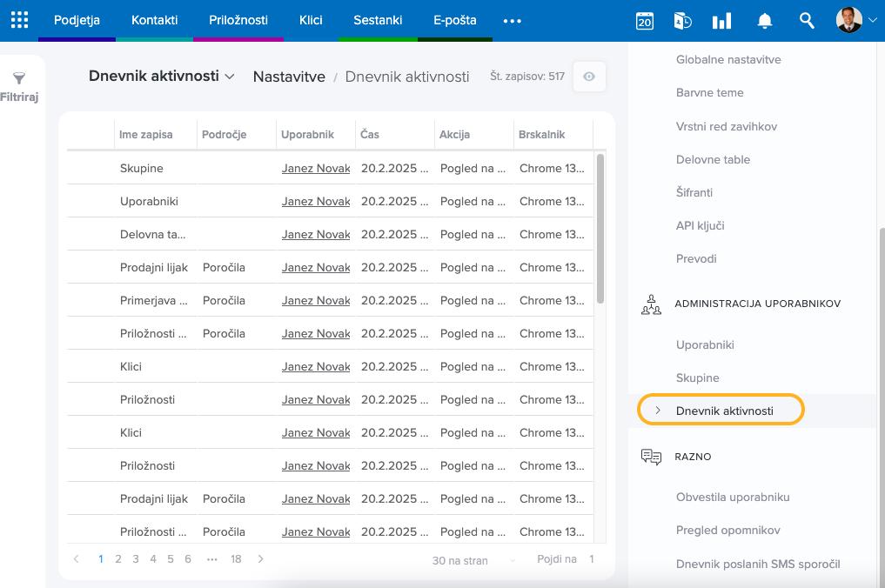Go to page 18 in pagination

click(x=236, y=559)
